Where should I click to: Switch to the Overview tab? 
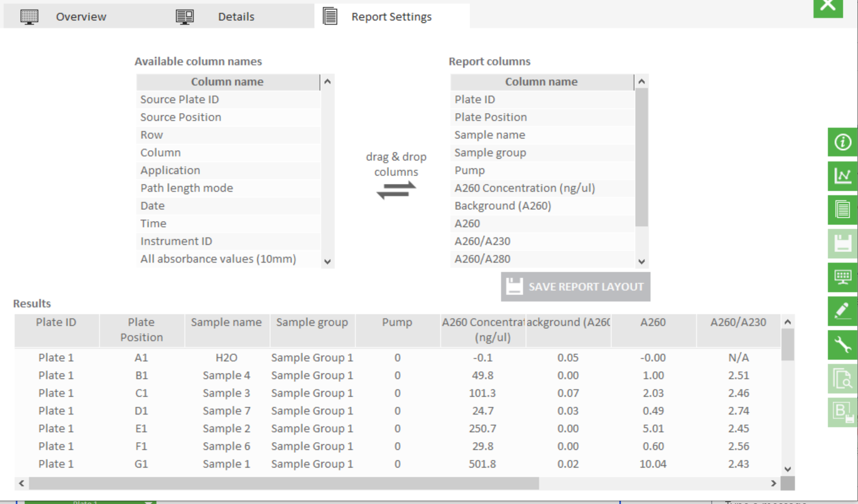point(81,17)
